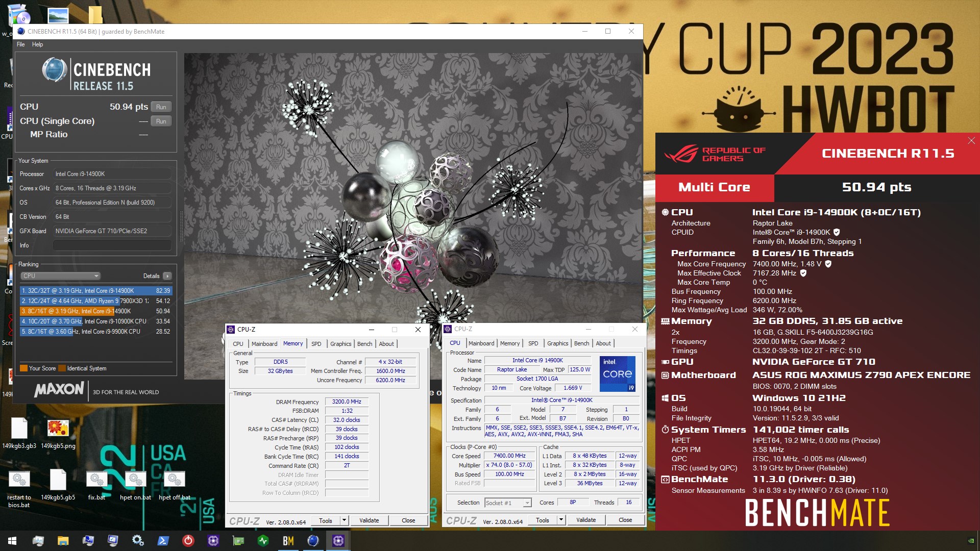Select ranking row 2, AMD Ryzen 9 7900X3D
The width and height of the screenshot is (980, 551).
tap(96, 301)
